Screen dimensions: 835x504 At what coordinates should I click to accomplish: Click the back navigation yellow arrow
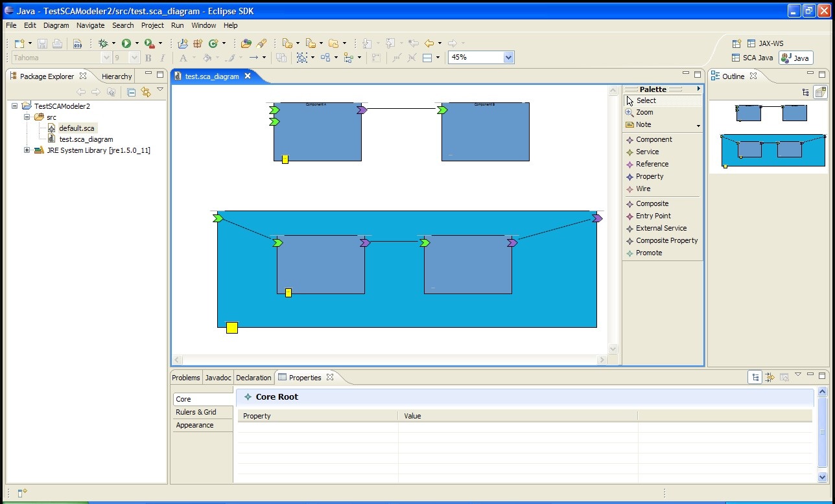(x=429, y=43)
